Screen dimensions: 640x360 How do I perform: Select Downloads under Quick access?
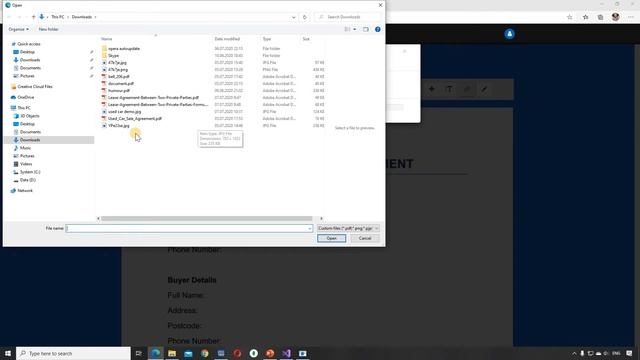30,60
